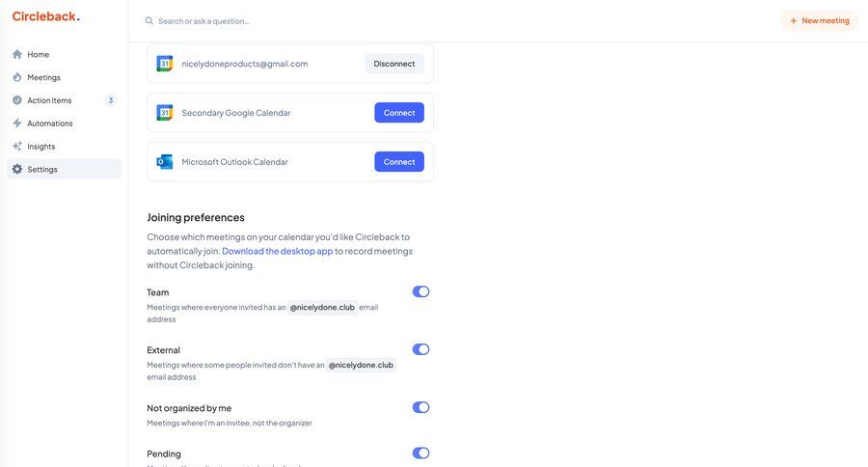
Task: Click the Insights sparkle icon
Action: (17, 147)
